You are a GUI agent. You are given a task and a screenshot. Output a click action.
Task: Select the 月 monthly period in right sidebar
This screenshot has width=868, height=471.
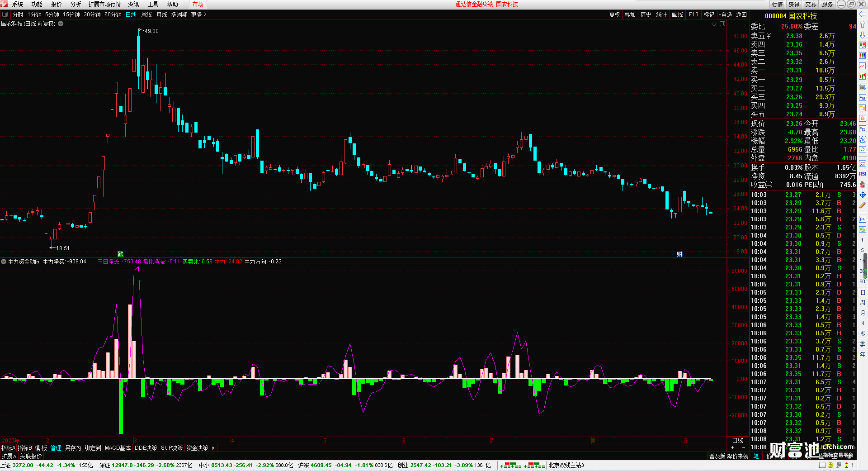click(x=862, y=313)
